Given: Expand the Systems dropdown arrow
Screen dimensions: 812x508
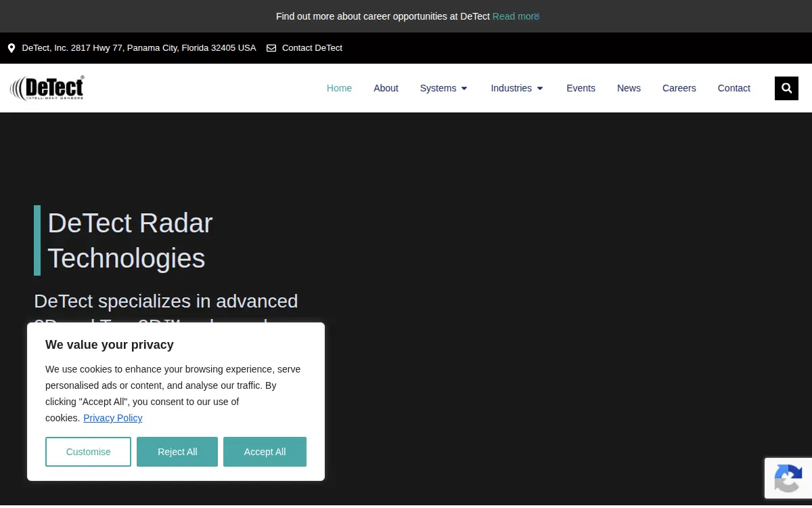Looking at the screenshot, I should coord(464,89).
